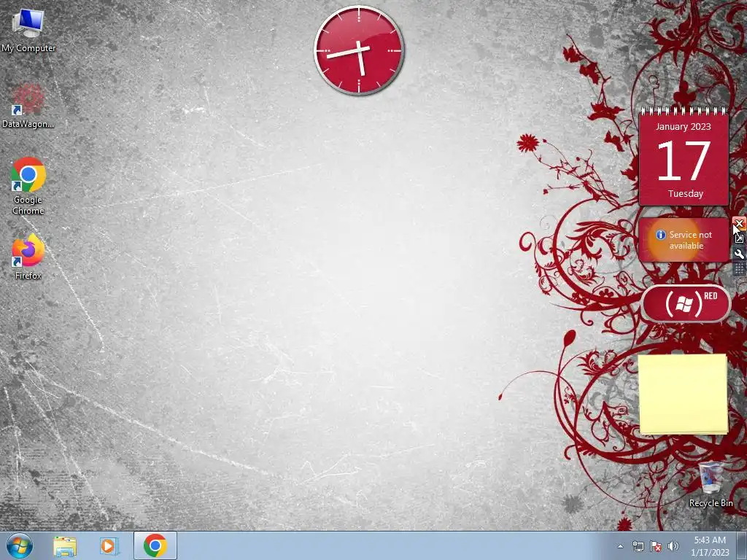Select the DataWagon desktop shortcut
Viewport: 747px width, 560px height.
click(x=28, y=106)
